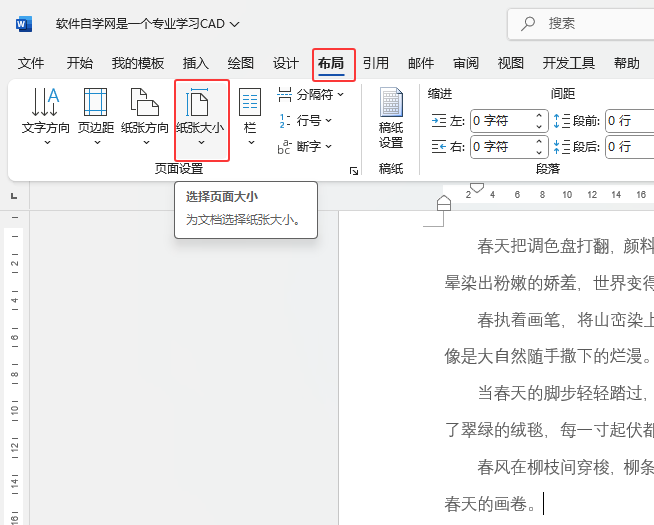This screenshot has height=525, width=654.
Task: Select the Layout (布局) tab
Action: tap(331, 63)
